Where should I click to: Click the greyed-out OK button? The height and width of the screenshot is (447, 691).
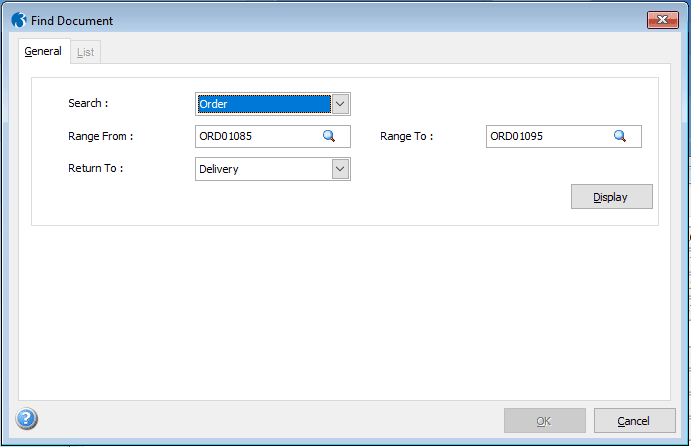coord(544,421)
